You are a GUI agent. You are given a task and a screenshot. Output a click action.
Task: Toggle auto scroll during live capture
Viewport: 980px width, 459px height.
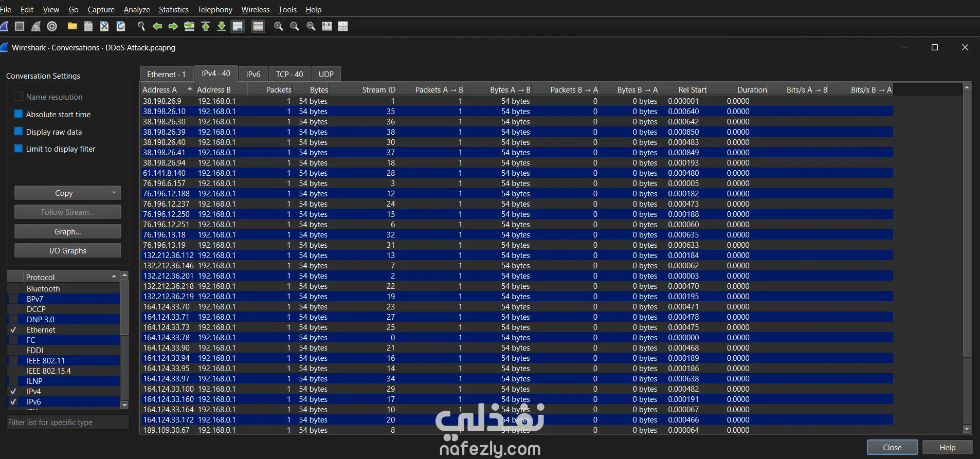tap(238, 26)
